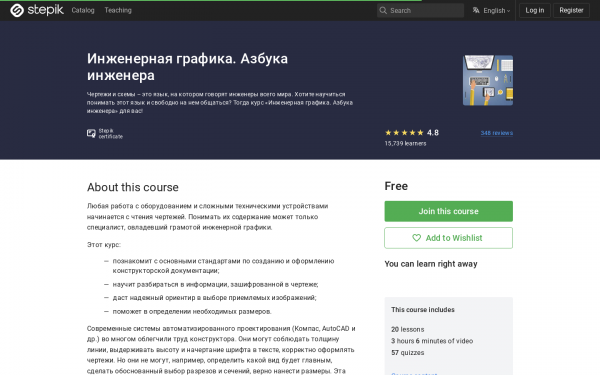The image size is (600, 375).
Task: Click the '15,739 learners' text
Action: click(x=405, y=143)
